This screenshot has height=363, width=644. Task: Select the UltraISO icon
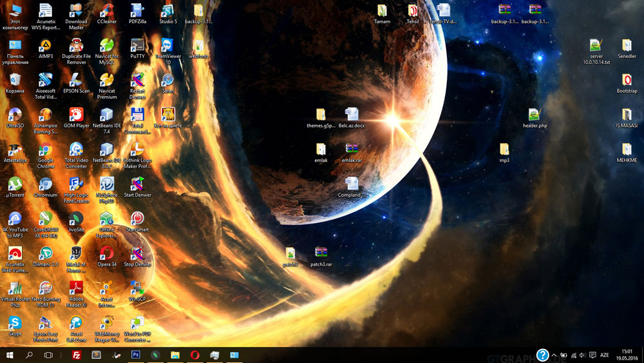[x=15, y=118]
